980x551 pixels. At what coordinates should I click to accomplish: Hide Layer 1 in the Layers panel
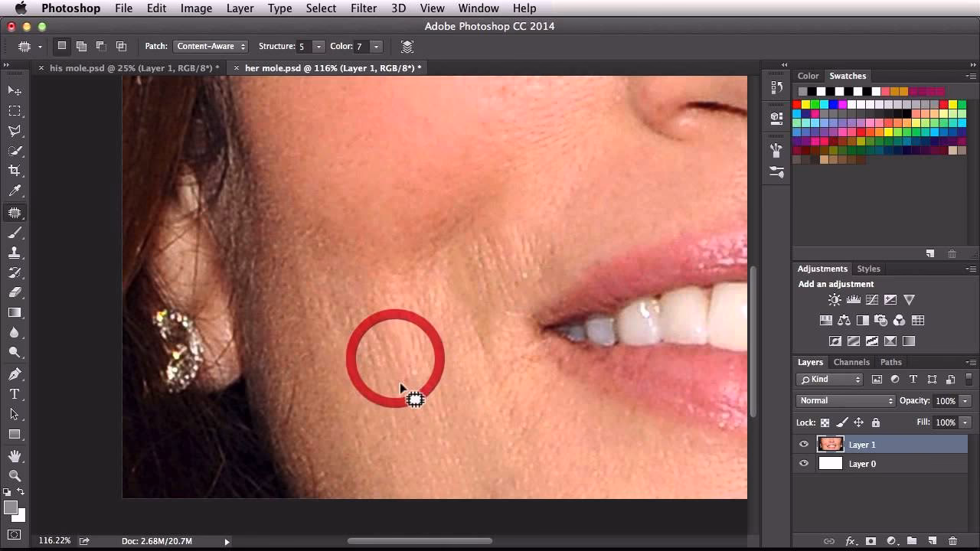[x=804, y=444]
